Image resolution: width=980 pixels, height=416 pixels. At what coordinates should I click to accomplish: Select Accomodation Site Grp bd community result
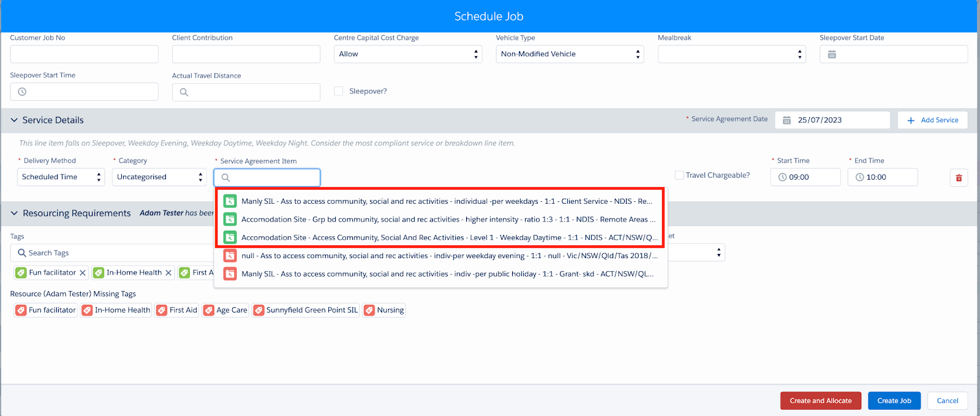pyautogui.click(x=441, y=219)
